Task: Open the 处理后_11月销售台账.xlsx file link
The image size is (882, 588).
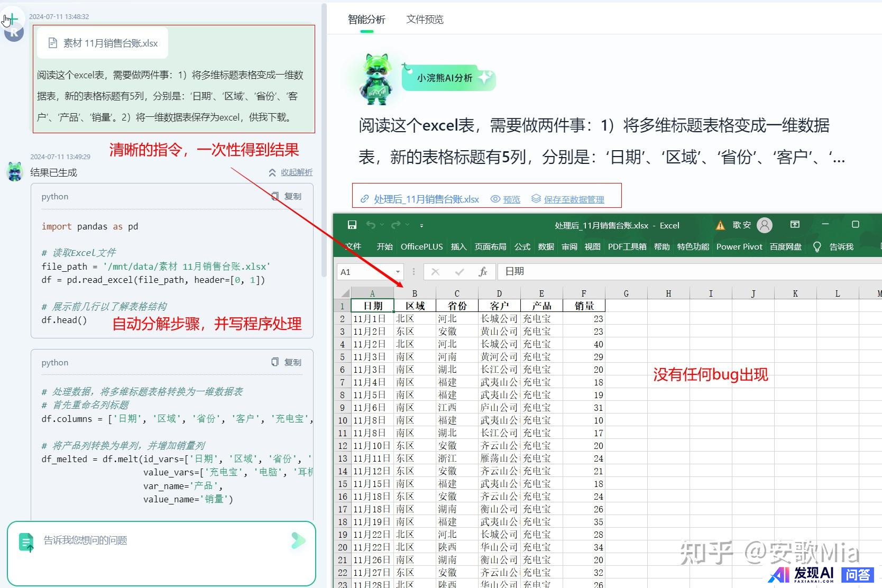Action: (x=426, y=199)
